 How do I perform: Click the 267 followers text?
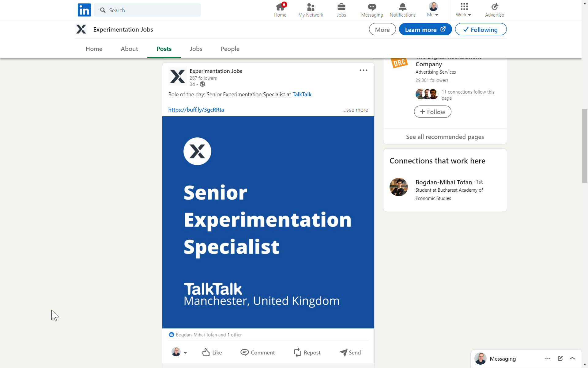point(203,78)
